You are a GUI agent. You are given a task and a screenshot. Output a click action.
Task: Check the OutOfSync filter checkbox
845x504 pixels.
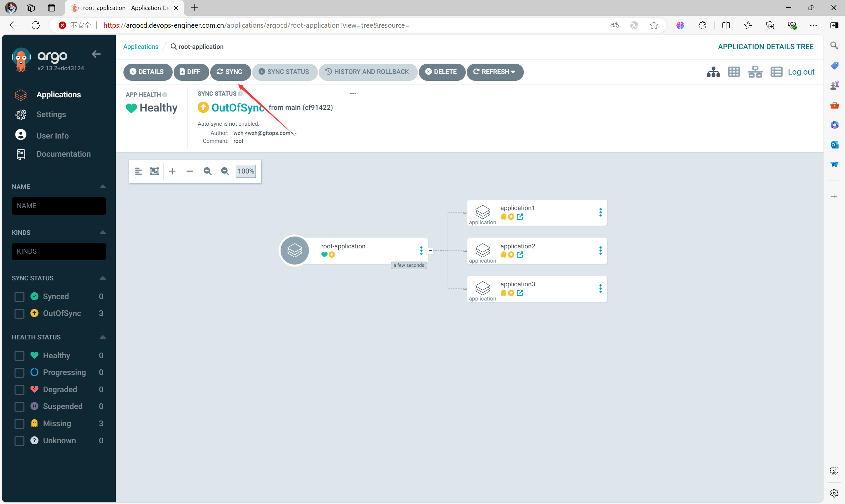pos(19,313)
